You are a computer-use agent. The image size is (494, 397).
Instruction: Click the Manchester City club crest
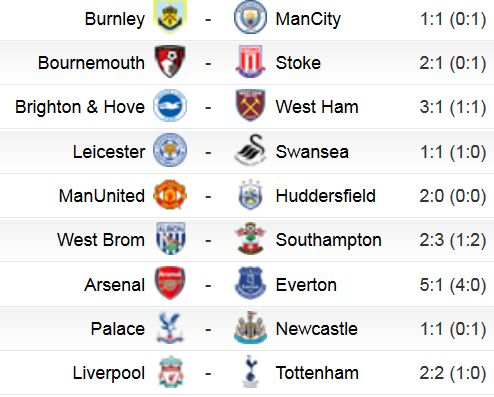pyautogui.click(x=250, y=17)
